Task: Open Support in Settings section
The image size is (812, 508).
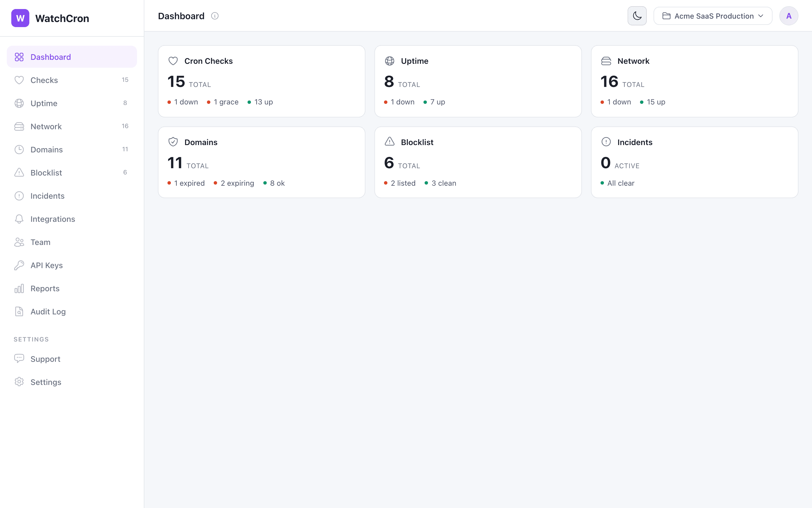Action: (x=72, y=359)
